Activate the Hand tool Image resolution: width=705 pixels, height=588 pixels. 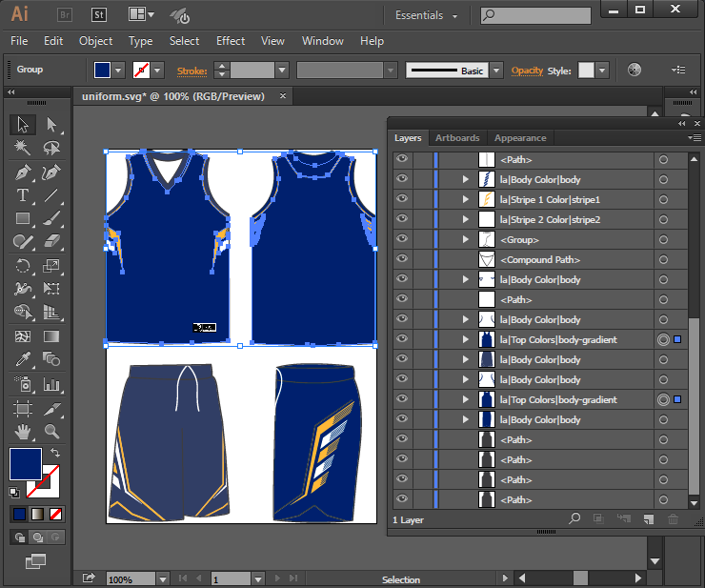[x=23, y=432]
